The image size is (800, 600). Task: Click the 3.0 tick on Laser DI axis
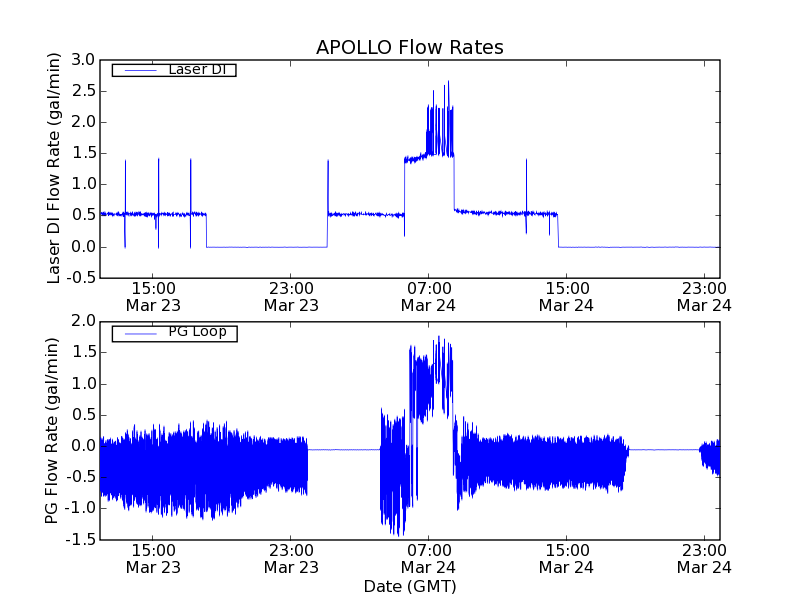coord(83,60)
